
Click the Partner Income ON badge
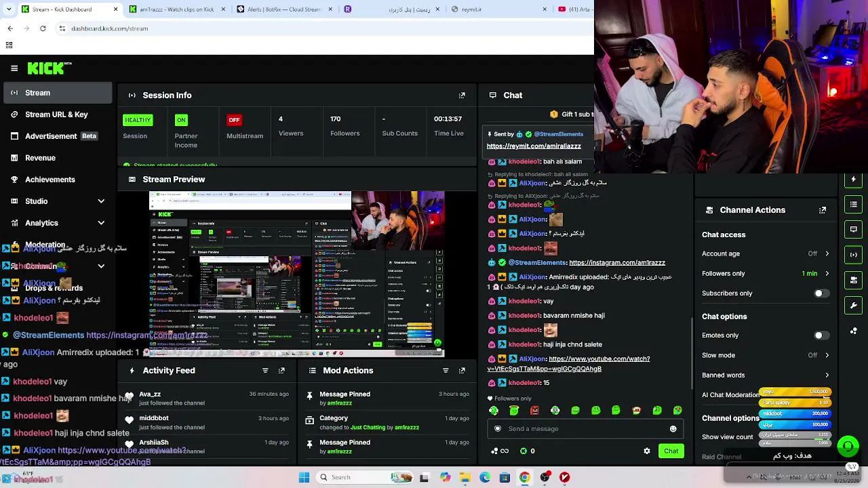point(181,120)
